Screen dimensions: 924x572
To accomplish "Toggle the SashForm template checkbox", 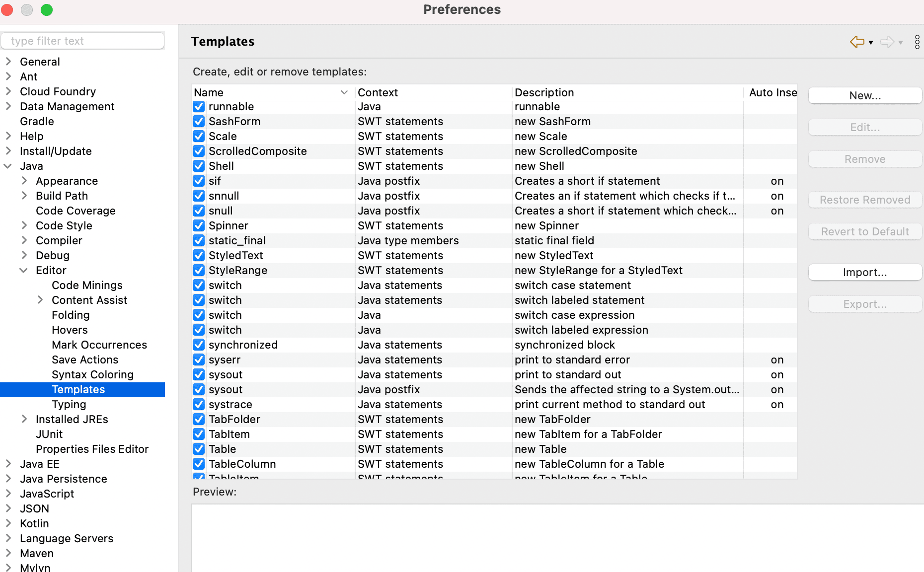I will tap(199, 122).
